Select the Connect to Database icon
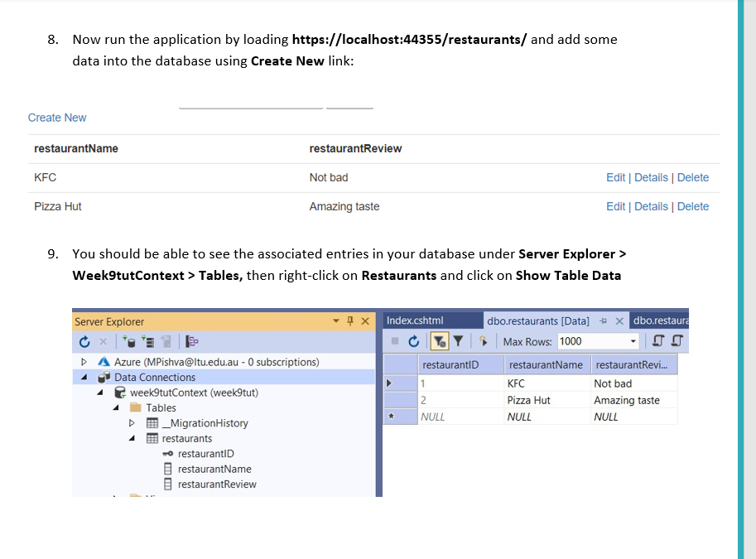 (129, 341)
